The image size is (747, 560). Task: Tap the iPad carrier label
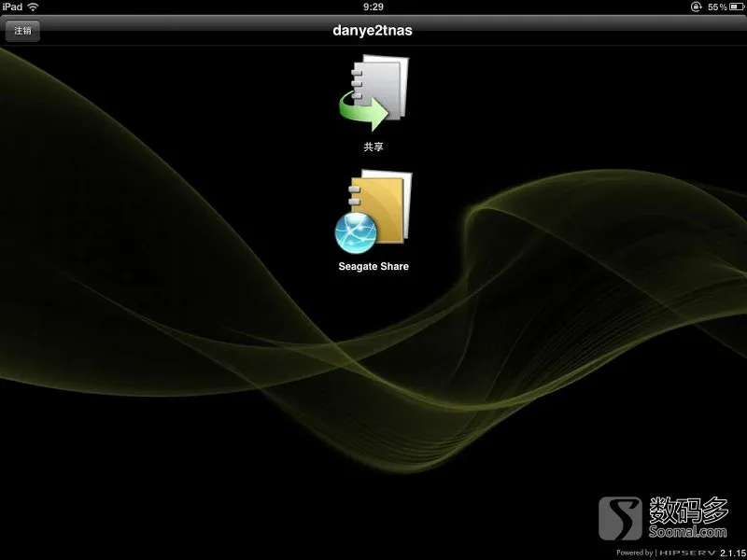(12, 7)
